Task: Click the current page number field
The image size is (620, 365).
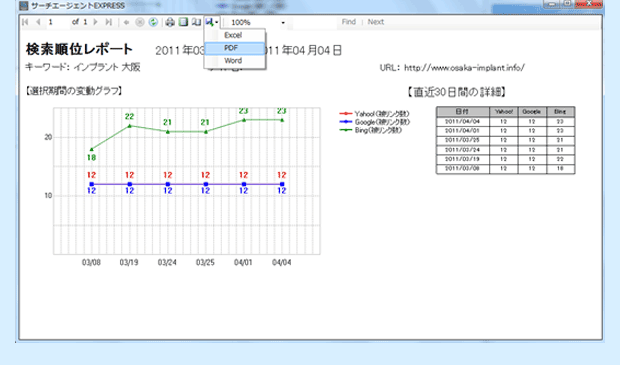Action: point(57,22)
